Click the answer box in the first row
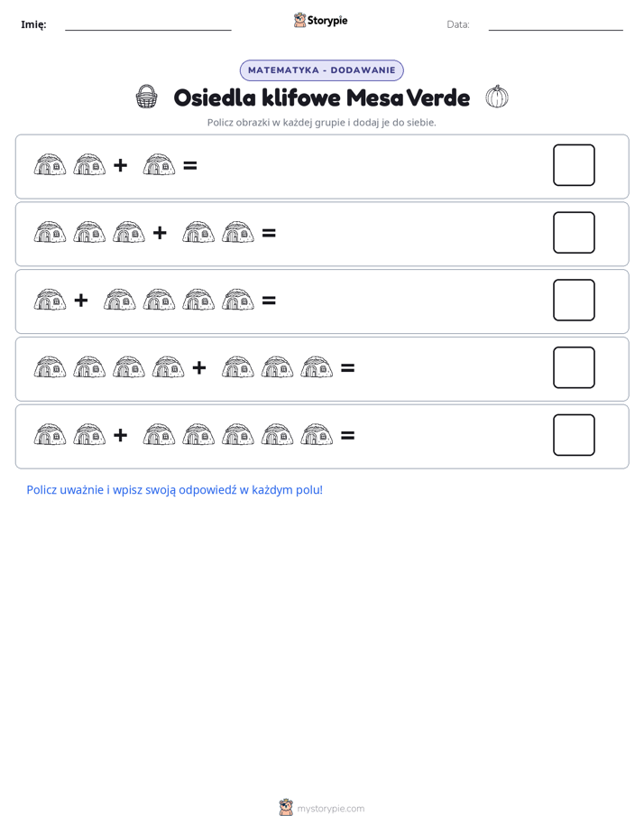The width and height of the screenshot is (644, 834). (x=574, y=165)
